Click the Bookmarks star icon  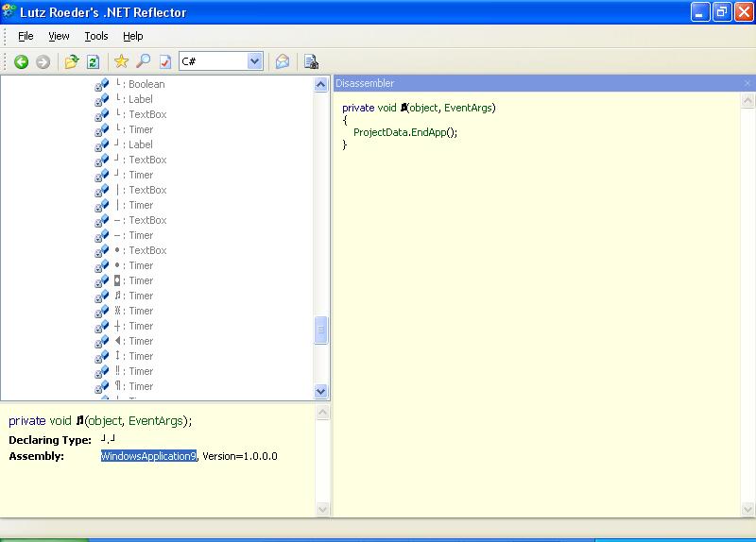pos(121,61)
